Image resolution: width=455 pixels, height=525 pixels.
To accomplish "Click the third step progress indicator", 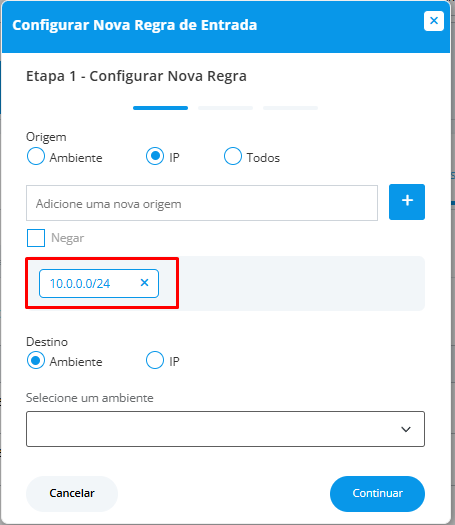I will [290, 108].
